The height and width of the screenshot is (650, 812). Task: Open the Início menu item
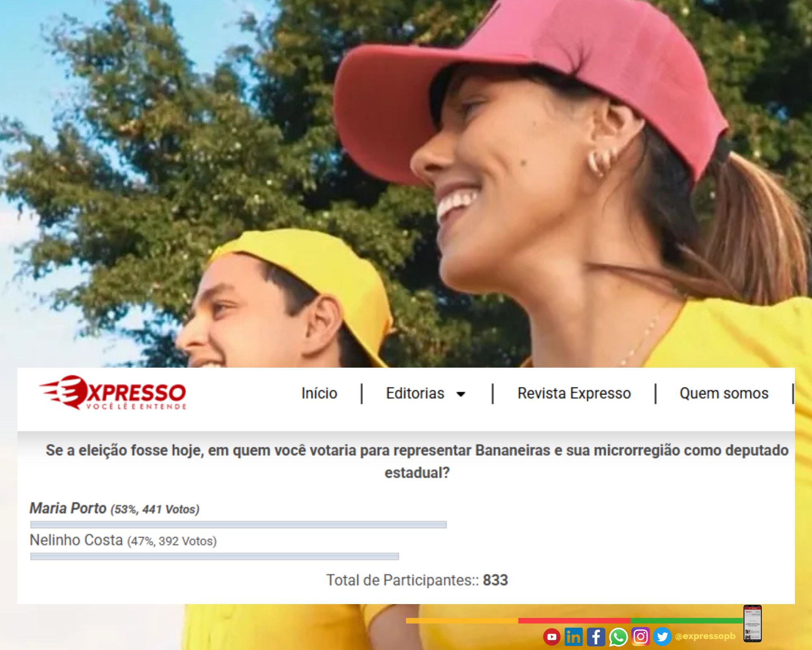(319, 393)
